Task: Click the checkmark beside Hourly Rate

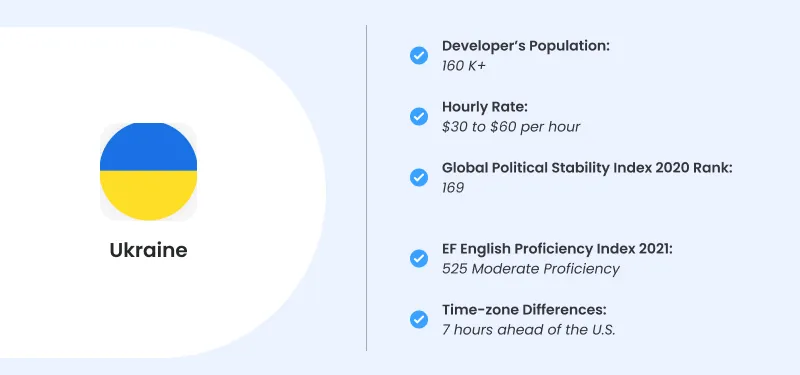Action: pos(419,116)
